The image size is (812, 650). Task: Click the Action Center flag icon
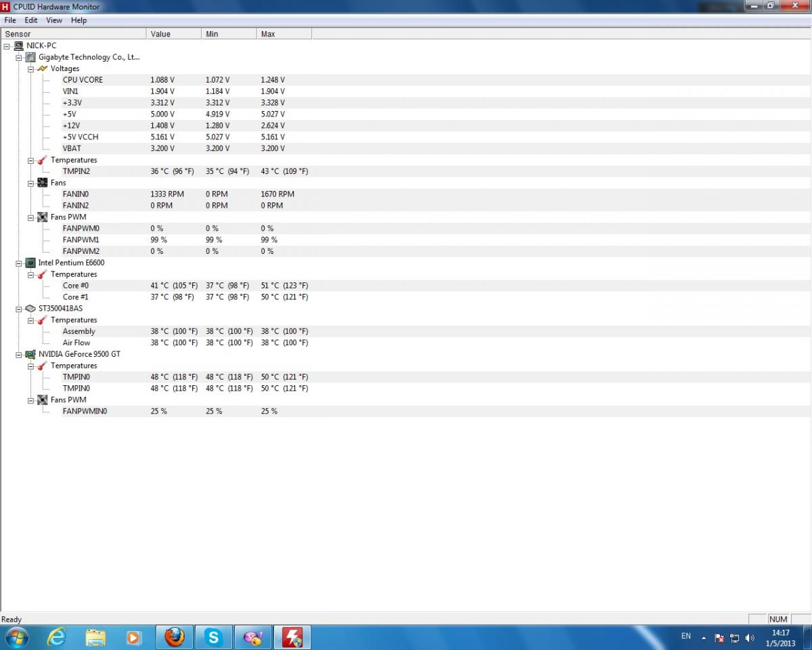coord(719,638)
